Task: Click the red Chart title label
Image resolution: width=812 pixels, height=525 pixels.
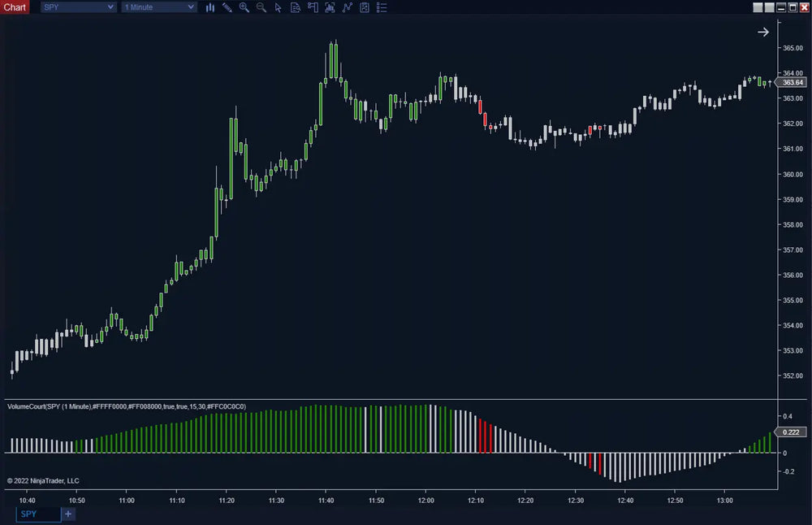Action: click(x=15, y=7)
